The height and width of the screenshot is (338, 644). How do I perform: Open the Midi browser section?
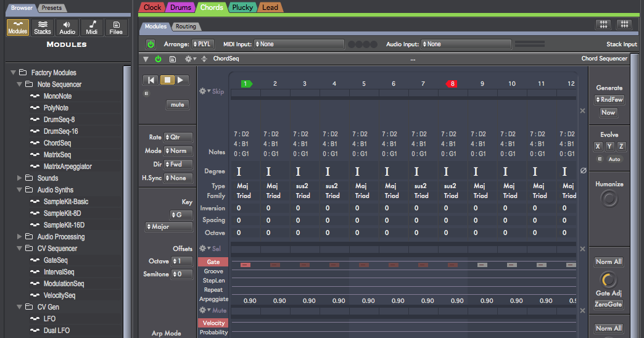click(92, 28)
